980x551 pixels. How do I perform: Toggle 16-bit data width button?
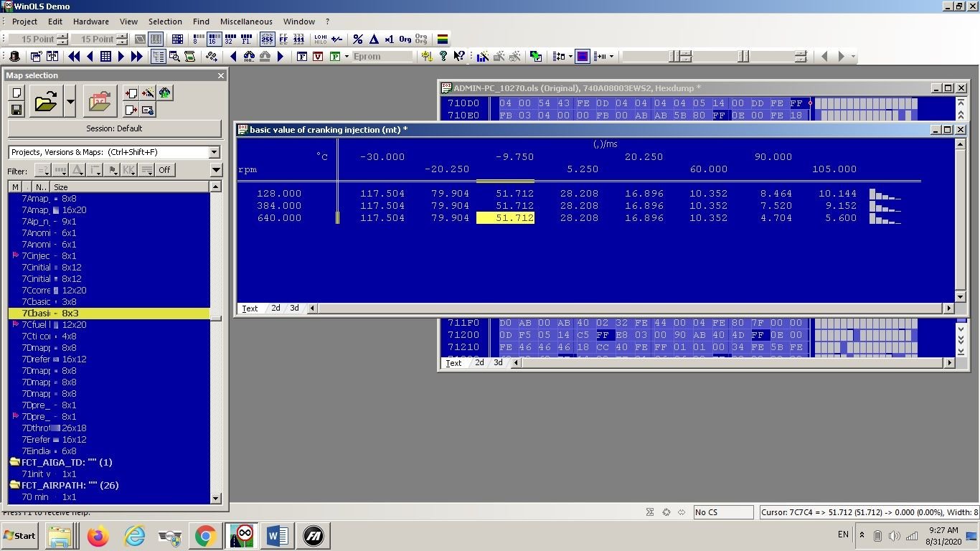pyautogui.click(x=213, y=39)
